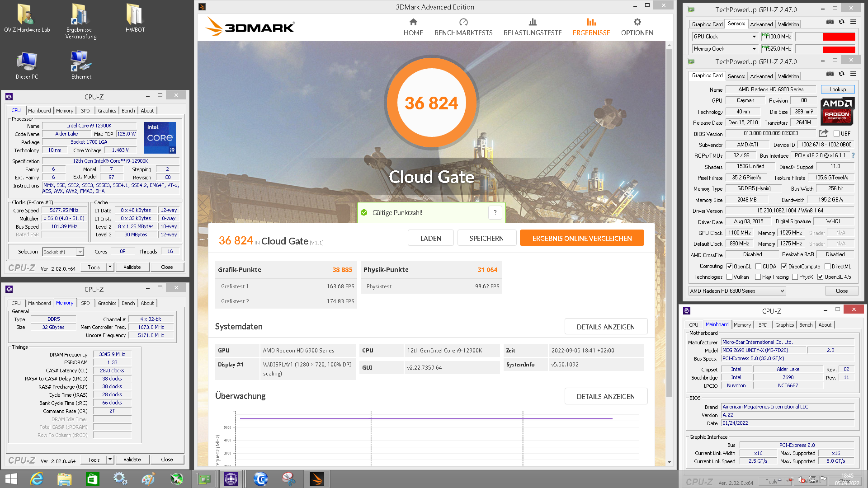868x488 pixels.
Task: Open the hamburger menu in the GPU-Z Sensors window
Action: 853,22
